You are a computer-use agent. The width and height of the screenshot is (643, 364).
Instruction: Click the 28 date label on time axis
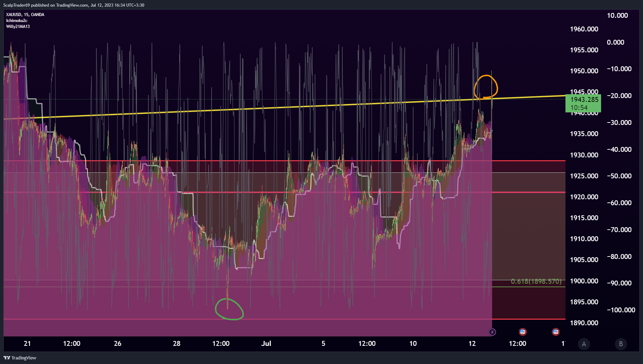(x=177, y=343)
